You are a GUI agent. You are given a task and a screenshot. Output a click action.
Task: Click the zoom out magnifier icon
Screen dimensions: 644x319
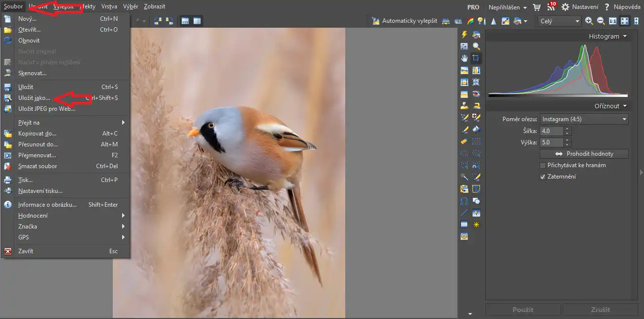point(601,21)
